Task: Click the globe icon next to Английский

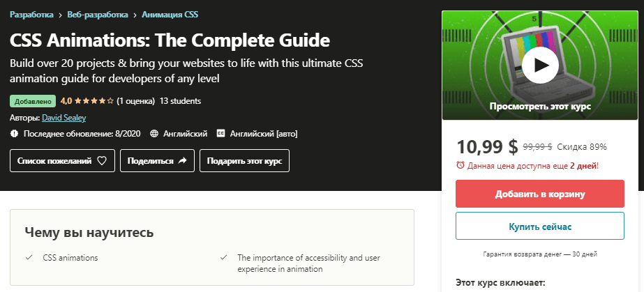Action: pyautogui.click(x=154, y=134)
